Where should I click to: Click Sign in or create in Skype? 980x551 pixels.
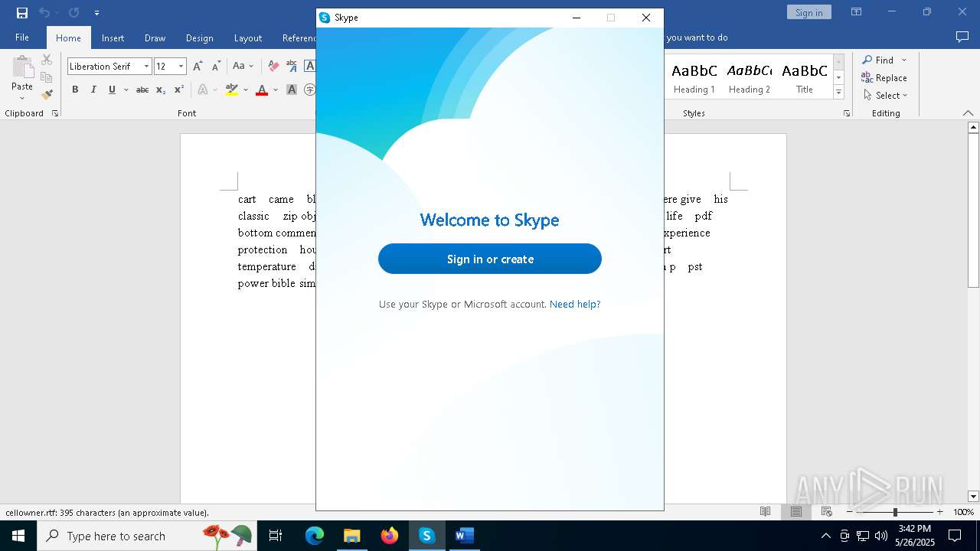pos(490,259)
